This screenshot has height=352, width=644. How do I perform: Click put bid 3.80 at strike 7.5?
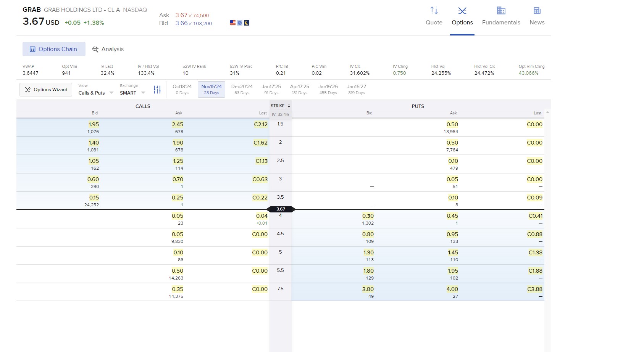368,289
